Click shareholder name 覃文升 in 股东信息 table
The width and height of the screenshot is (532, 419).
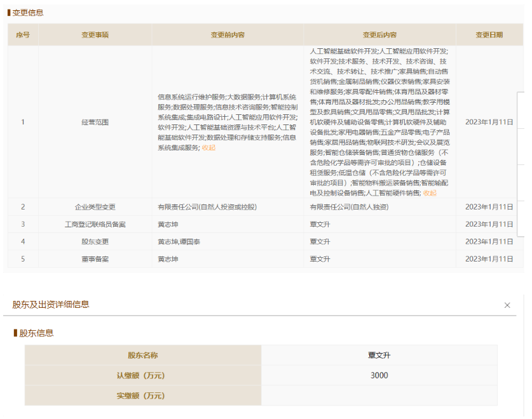(x=379, y=356)
